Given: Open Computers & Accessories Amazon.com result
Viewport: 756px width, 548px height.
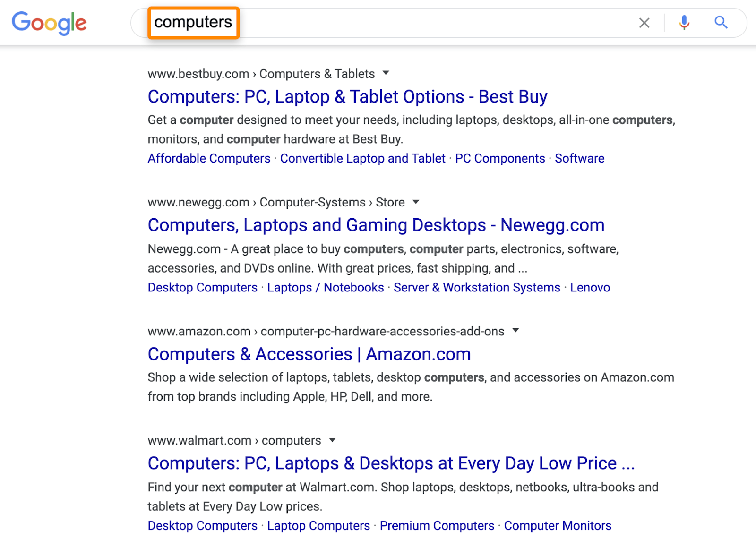Looking at the screenshot, I should coord(309,354).
